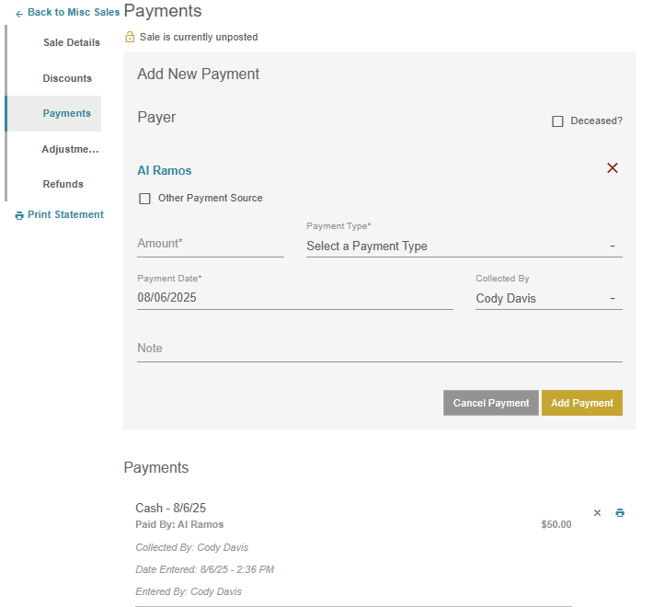Image resolution: width=653 pixels, height=607 pixels.
Task: Focus the Note text field
Action: pyautogui.click(x=379, y=349)
